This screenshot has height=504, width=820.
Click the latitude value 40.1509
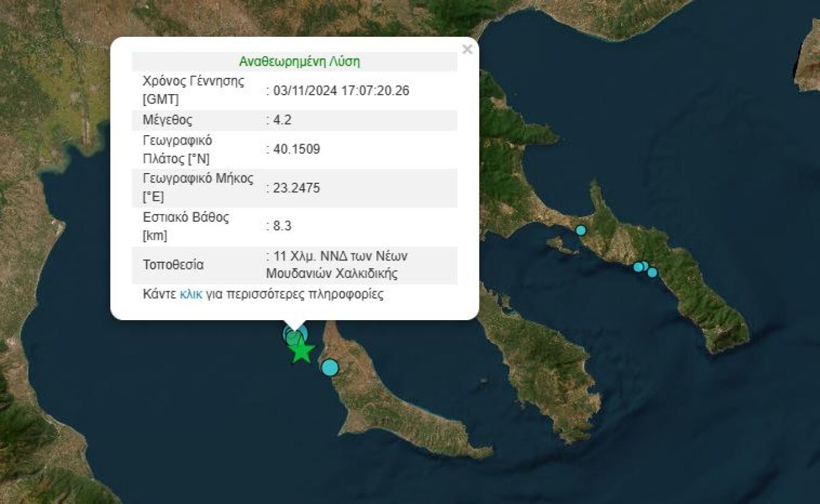pos(293,150)
